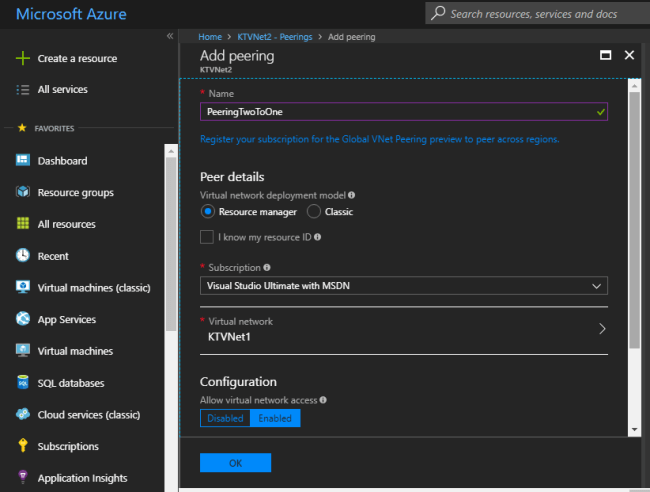Viewport: 650px width, 492px height.
Task: Open Recent clock icon
Action: click(22, 256)
